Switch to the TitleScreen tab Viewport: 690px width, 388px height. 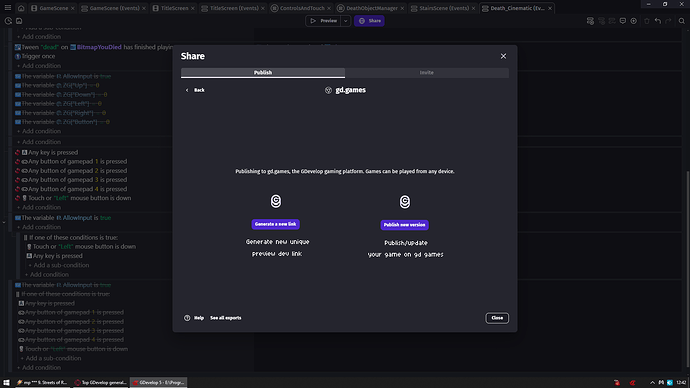(x=174, y=8)
